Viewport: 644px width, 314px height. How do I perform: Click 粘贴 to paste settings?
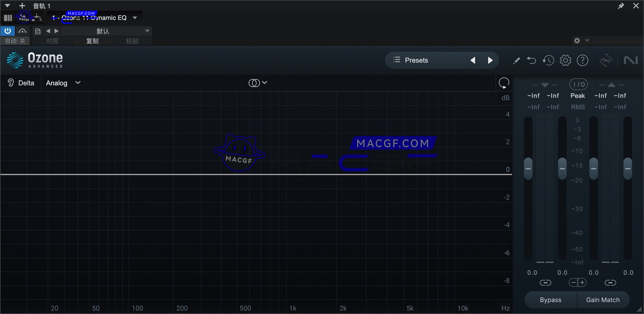tap(132, 41)
